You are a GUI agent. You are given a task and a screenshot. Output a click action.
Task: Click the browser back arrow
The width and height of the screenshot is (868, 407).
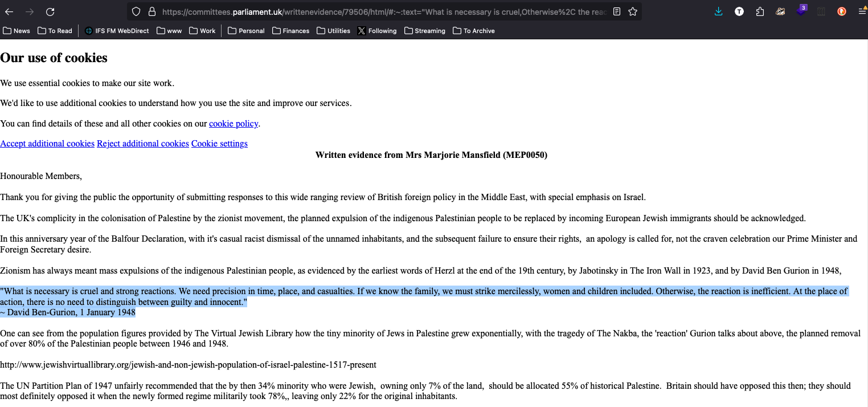point(9,12)
